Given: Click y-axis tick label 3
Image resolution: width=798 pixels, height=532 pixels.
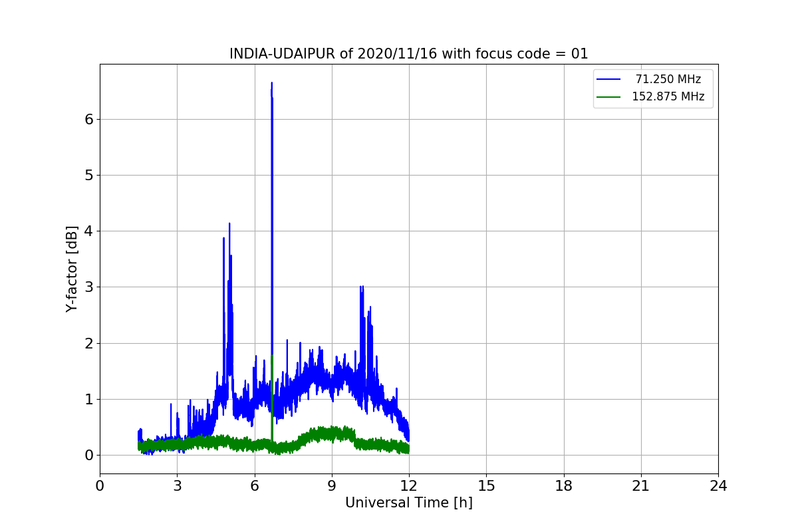Looking at the screenshot, I should 88,287.
